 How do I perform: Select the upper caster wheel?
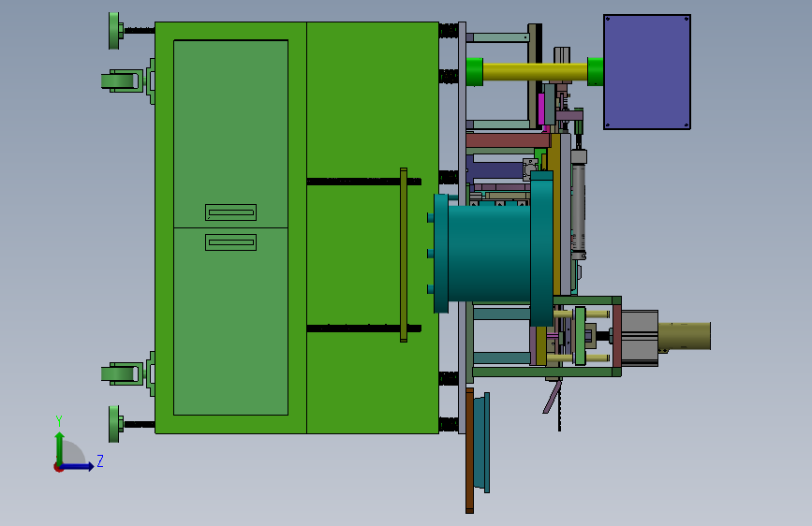(x=120, y=81)
